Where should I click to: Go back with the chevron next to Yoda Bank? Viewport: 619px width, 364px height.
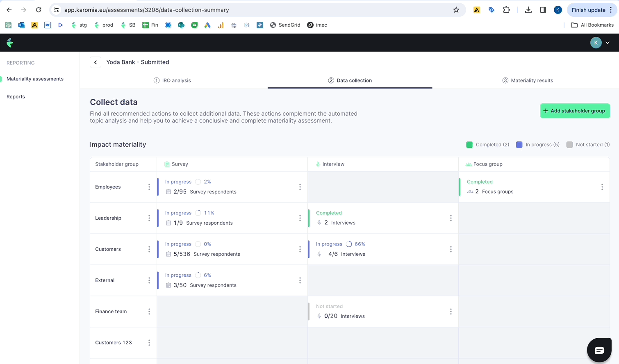[x=96, y=62]
